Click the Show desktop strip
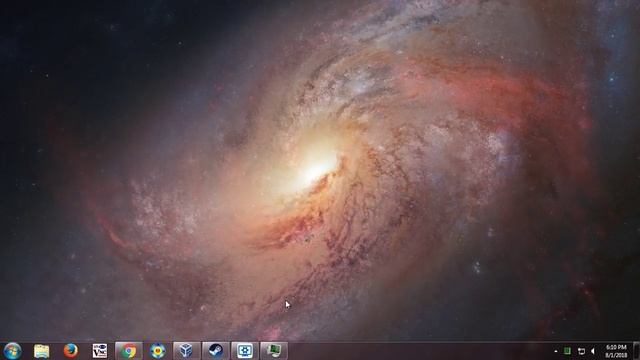Image resolution: width=640 pixels, height=360 pixels. point(636,351)
